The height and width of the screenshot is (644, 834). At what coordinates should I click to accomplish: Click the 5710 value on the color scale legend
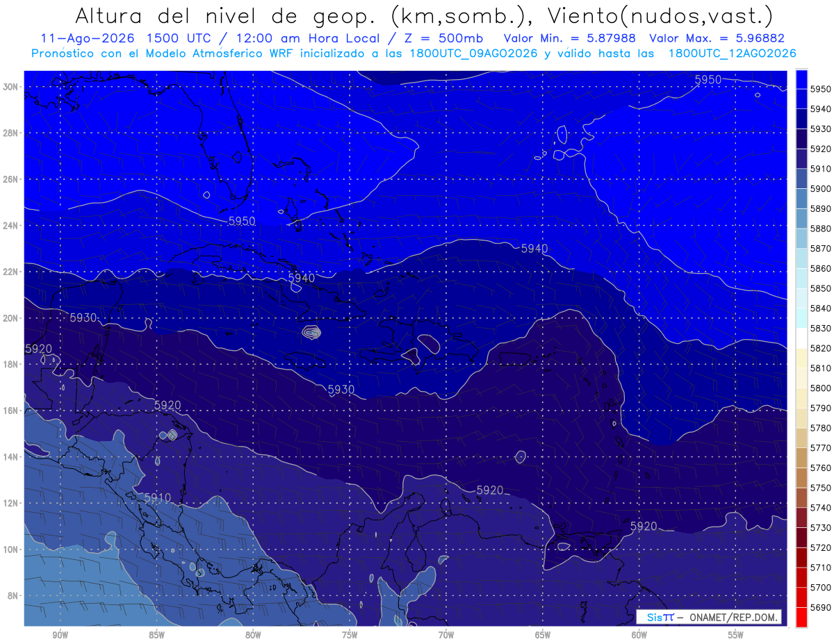820,568
